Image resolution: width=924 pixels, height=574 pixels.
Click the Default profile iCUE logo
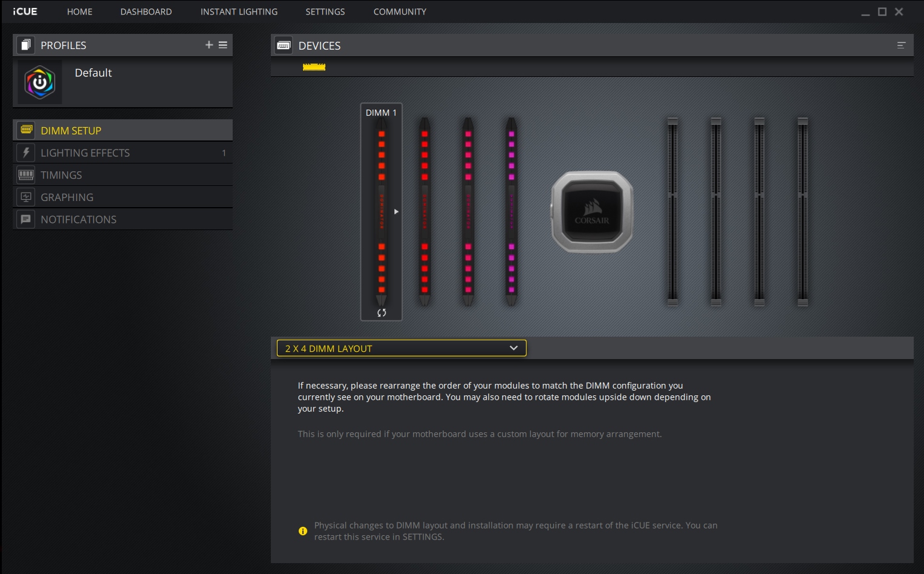coord(40,83)
